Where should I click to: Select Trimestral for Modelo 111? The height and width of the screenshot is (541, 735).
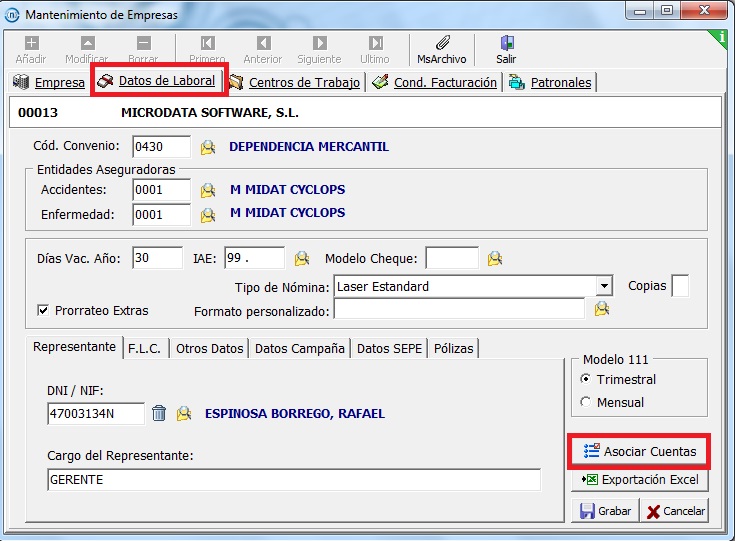585,379
